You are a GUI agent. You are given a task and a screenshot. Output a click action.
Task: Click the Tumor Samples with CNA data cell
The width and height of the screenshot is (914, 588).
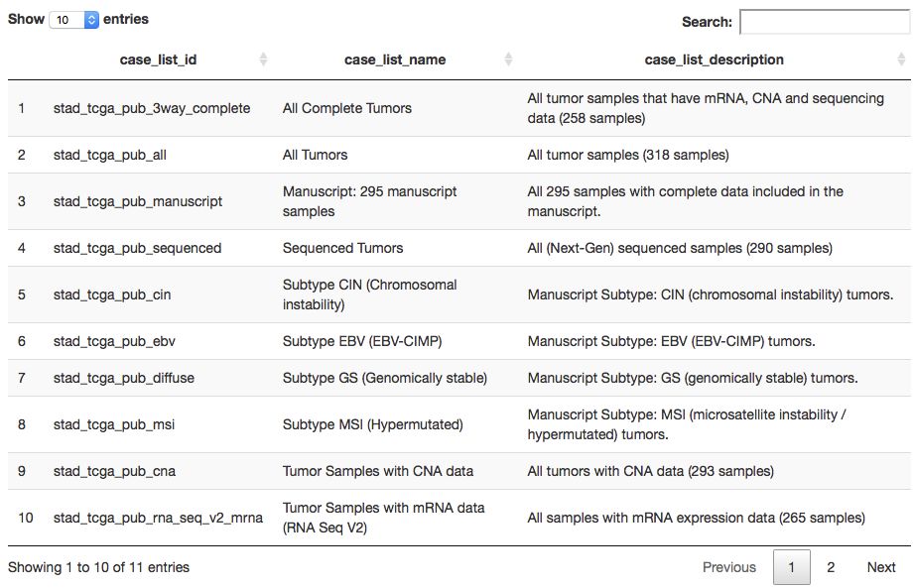click(x=378, y=471)
